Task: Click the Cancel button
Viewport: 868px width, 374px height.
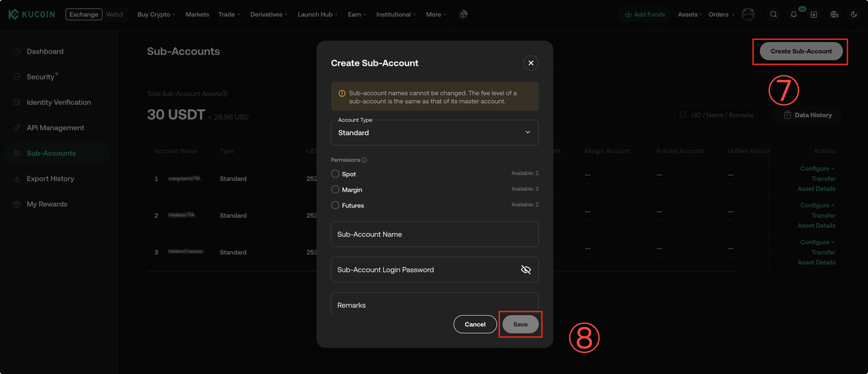Action: point(475,325)
